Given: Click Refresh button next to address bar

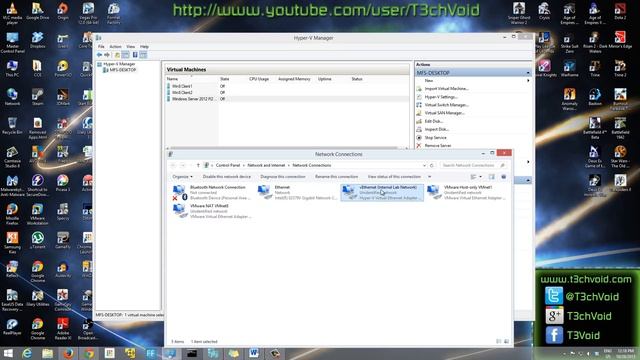Looking at the screenshot, I should 432,165.
